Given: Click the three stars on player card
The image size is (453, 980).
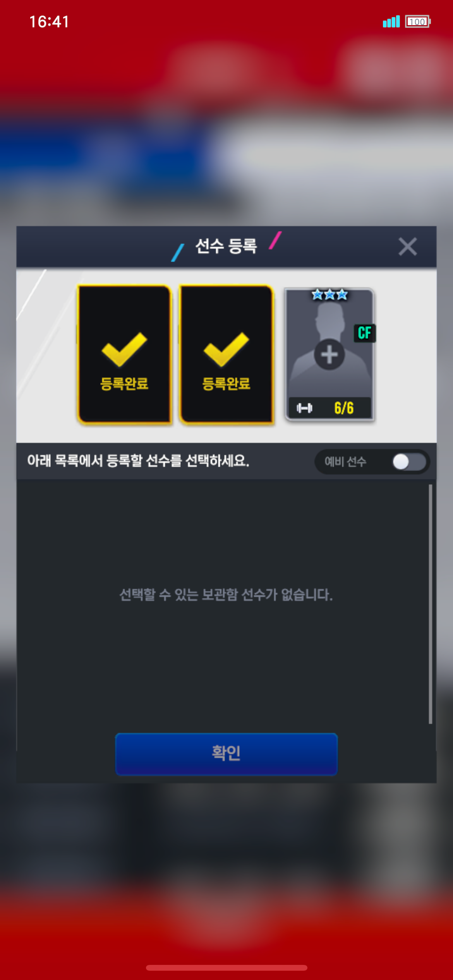Looking at the screenshot, I should click(329, 295).
